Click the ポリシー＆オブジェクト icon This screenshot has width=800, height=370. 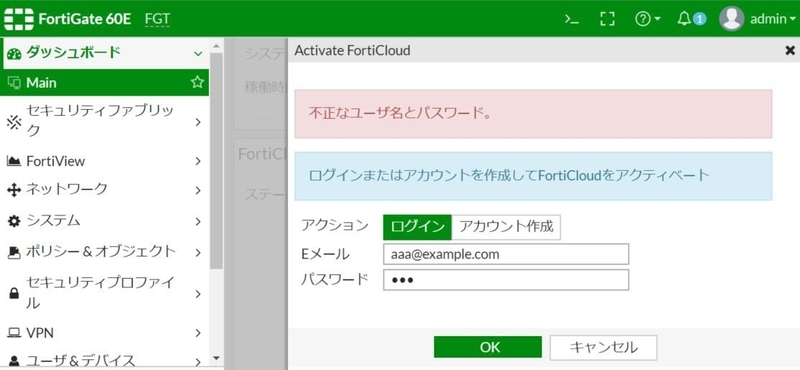[x=14, y=252]
